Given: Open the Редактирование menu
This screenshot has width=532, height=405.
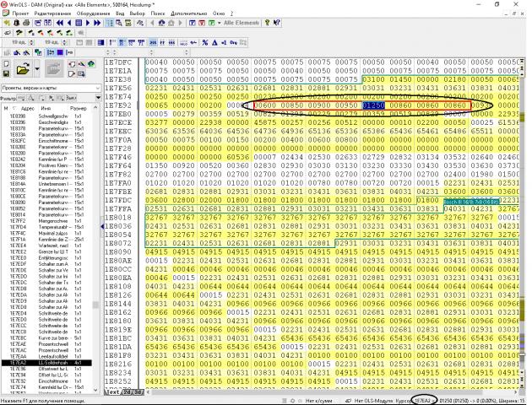Looking at the screenshot, I should pyautogui.click(x=52, y=13).
